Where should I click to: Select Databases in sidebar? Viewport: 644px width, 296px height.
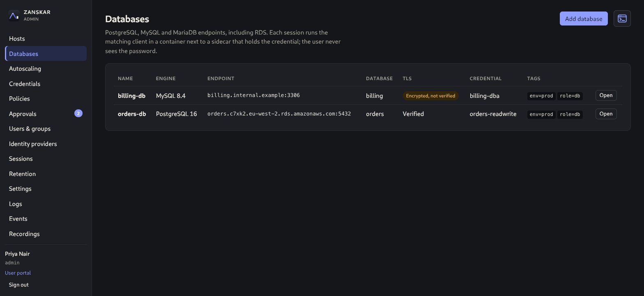click(46, 53)
